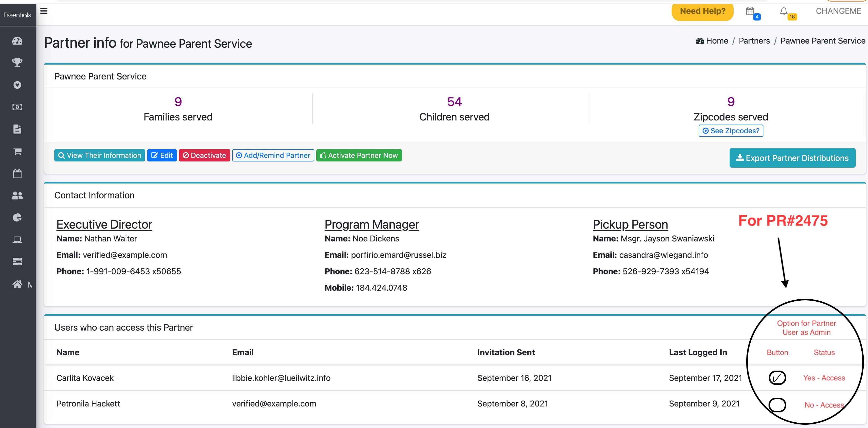
Task: Click the trophy icon in sidebar
Action: [x=17, y=63]
